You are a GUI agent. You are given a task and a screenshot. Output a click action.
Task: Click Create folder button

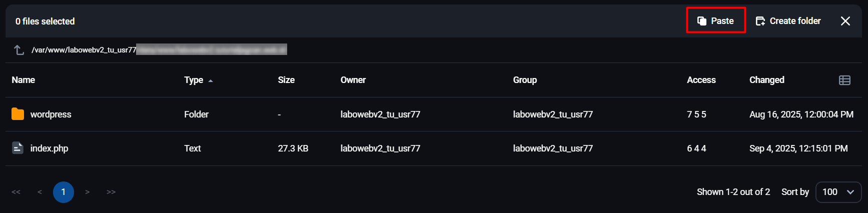788,21
